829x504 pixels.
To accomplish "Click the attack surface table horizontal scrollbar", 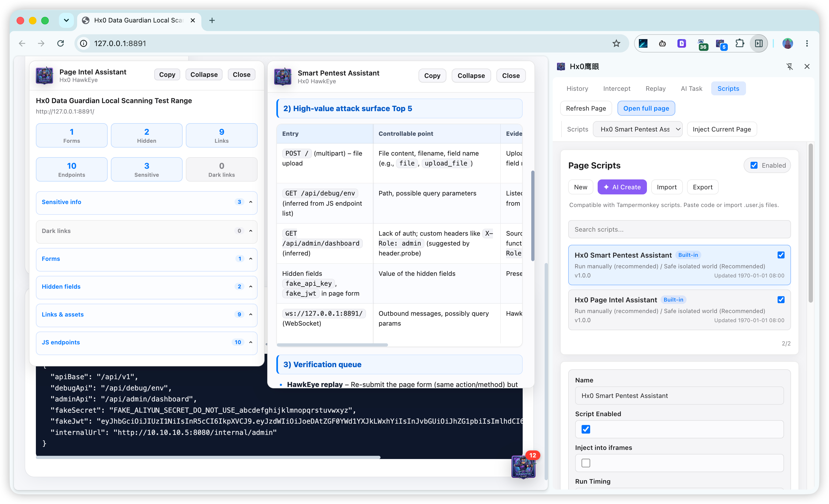I will pyautogui.click(x=332, y=345).
